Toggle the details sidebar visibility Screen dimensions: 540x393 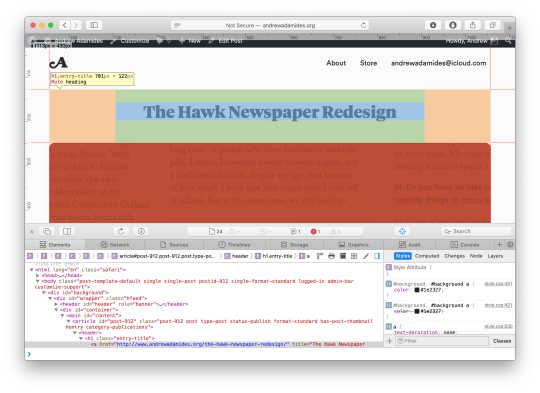(x=377, y=256)
